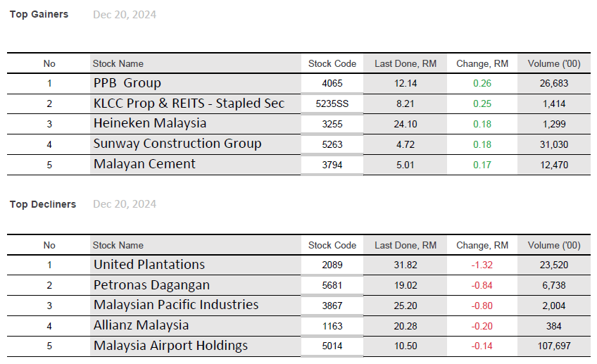Image resolution: width=597 pixels, height=364 pixels.
Task: Click the red change value -0.20
Action: (x=482, y=326)
